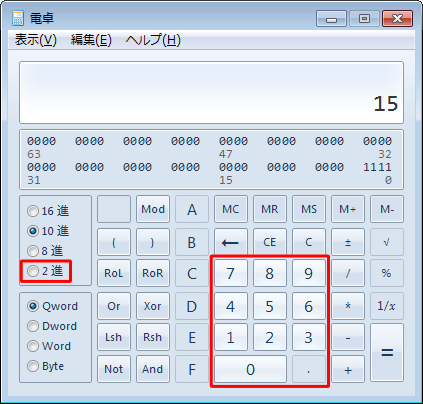Click the hex digit D key
The image size is (423, 404).
(x=192, y=306)
